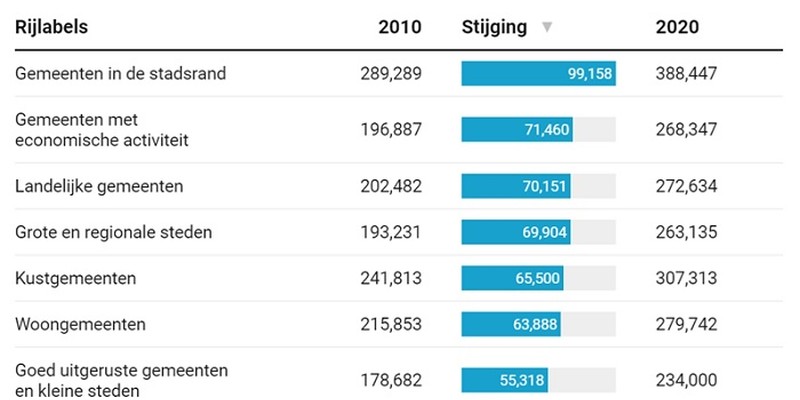
Task: Select the 2020 value 234,000
Action: pyautogui.click(x=686, y=380)
